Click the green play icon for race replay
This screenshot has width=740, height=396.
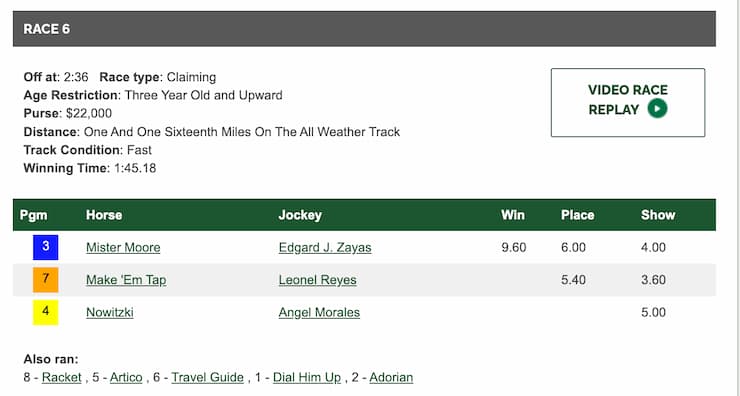coord(657,109)
